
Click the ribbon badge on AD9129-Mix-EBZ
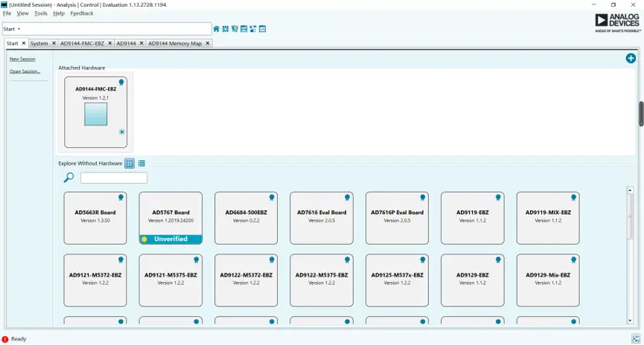573,260
